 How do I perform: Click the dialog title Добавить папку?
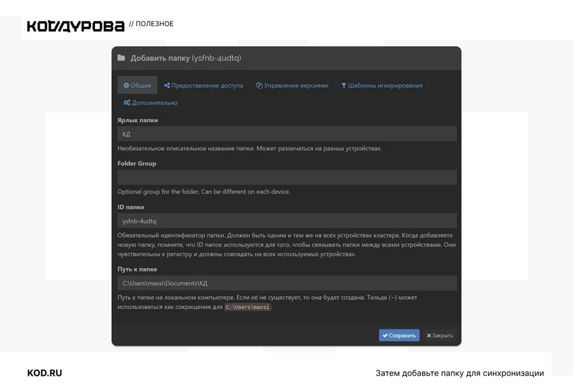click(x=185, y=58)
